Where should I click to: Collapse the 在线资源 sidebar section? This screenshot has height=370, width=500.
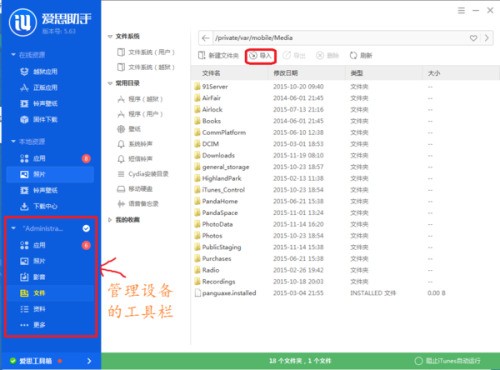click(13, 55)
